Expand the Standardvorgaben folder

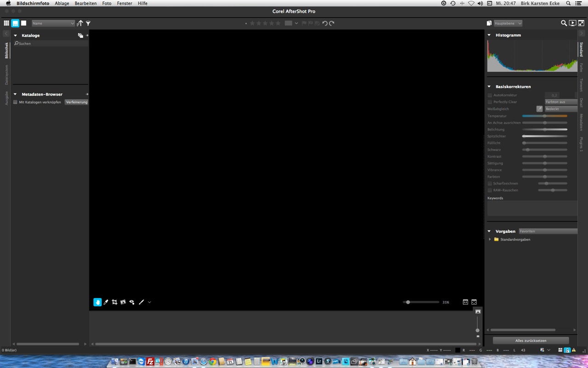pyautogui.click(x=490, y=240)
